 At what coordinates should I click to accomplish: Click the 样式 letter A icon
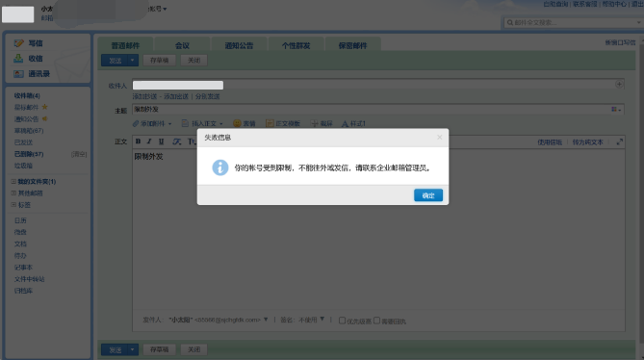coord(345,123)
